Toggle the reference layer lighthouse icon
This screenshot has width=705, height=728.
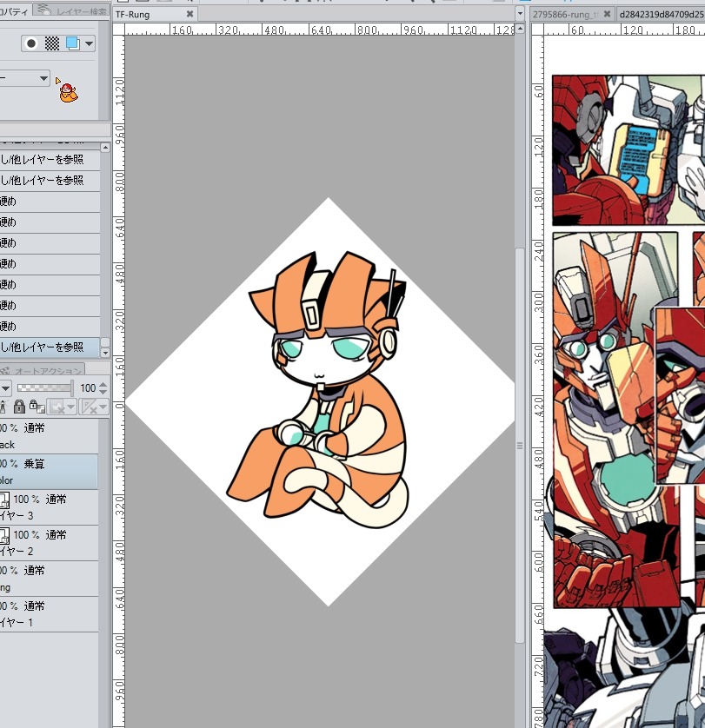tap(3, 407)
